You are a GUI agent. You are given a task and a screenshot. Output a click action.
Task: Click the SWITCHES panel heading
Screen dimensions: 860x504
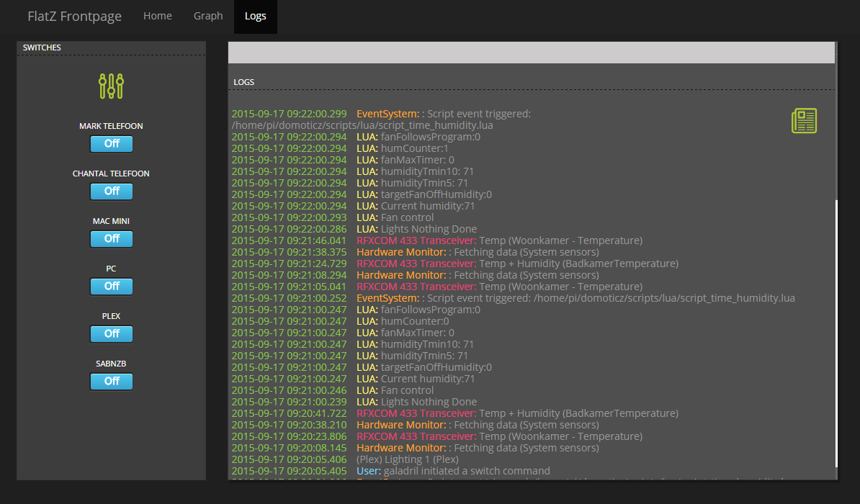pyautogui.click(x=42, y=48)
